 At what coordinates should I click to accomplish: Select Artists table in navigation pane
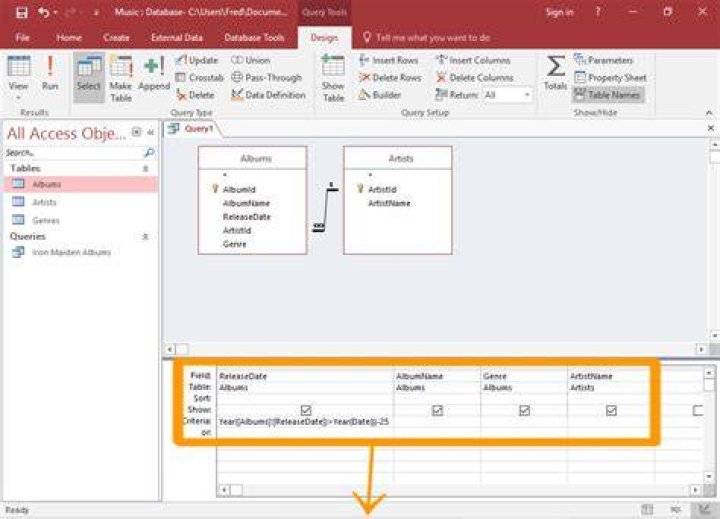(x=81, y=202)
